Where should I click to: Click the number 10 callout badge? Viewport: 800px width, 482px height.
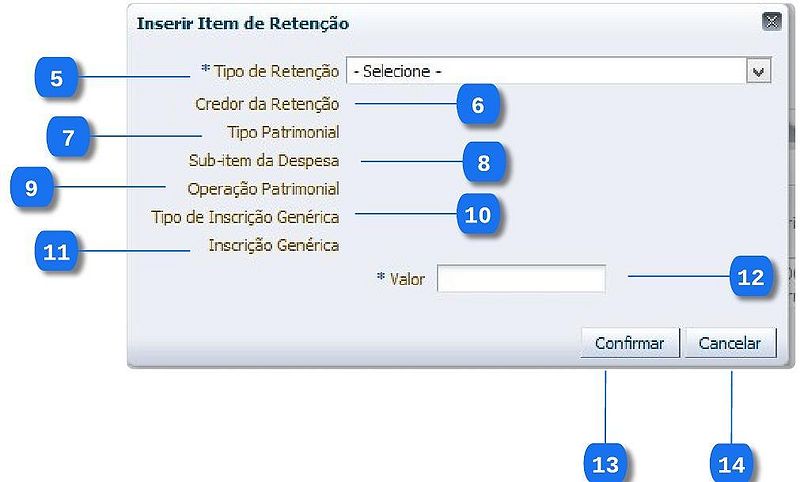(478, 215)
